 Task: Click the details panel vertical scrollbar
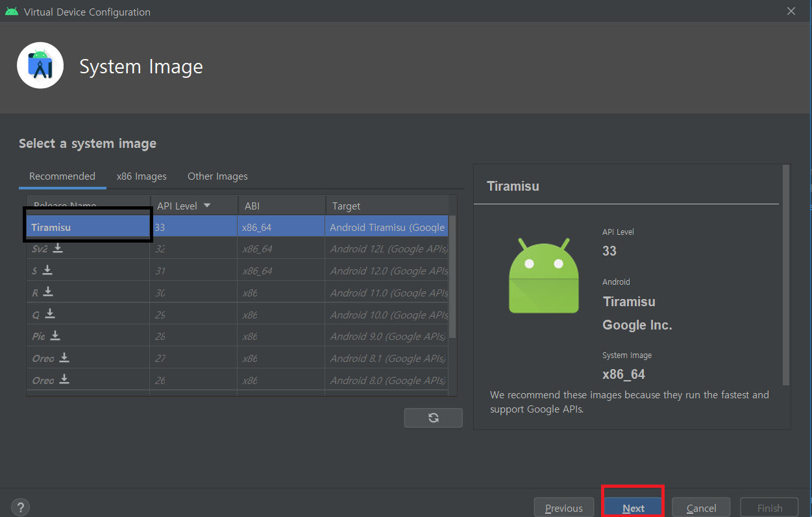pyautogui.click(x=786, y=275)
